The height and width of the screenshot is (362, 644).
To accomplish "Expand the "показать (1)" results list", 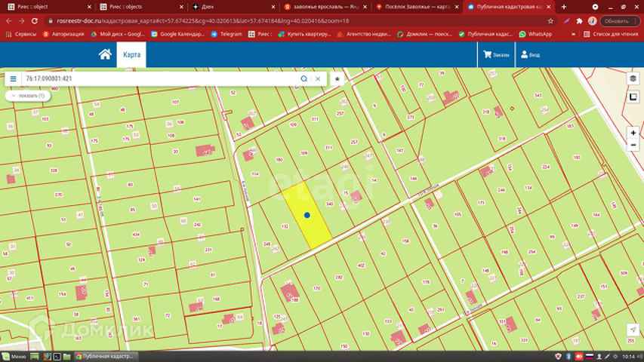I will [x=29, y=96].
